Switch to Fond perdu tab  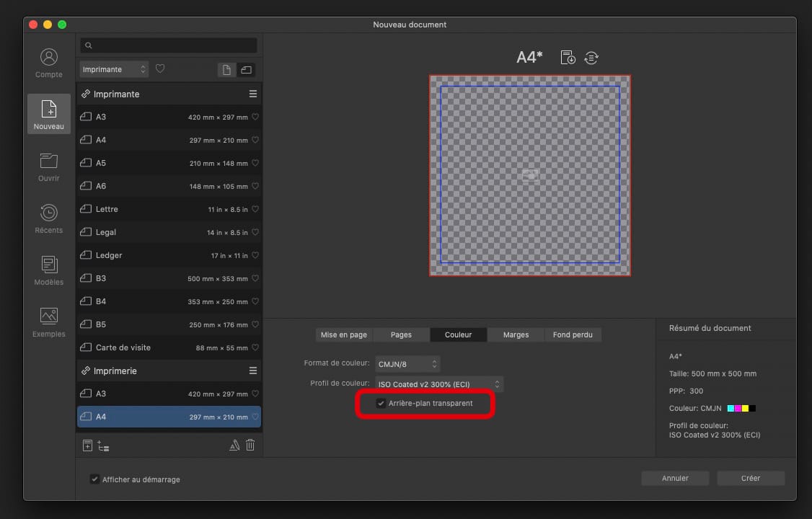pos(573,334)
